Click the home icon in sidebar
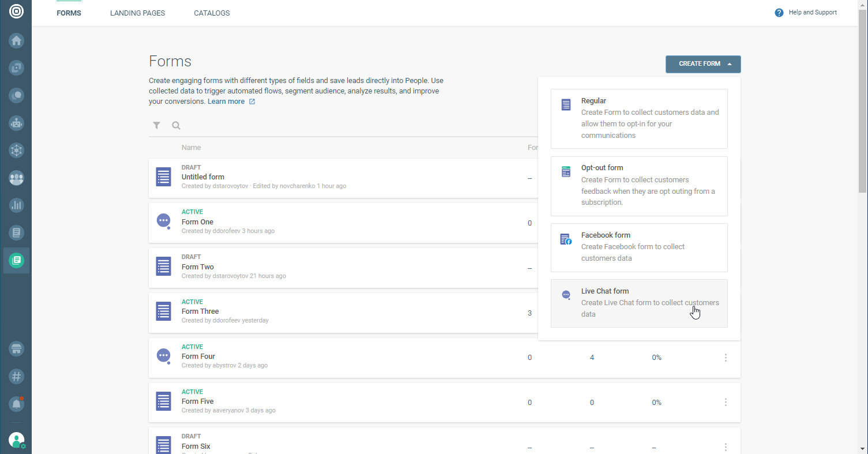 (16, 41)
